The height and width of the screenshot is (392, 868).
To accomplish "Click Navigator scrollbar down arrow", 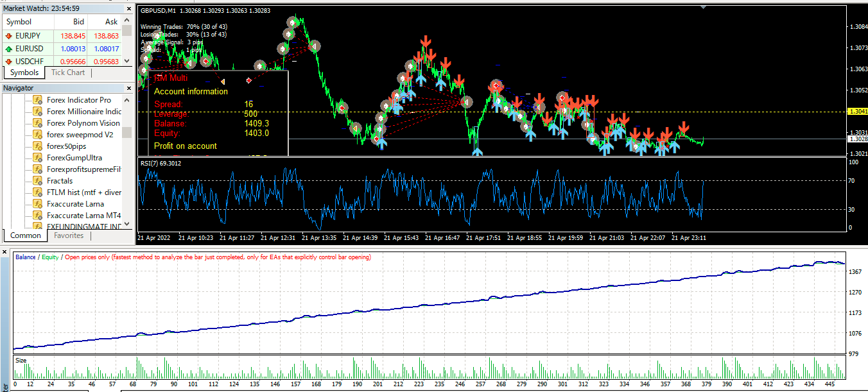I will (x=127, y=224).
